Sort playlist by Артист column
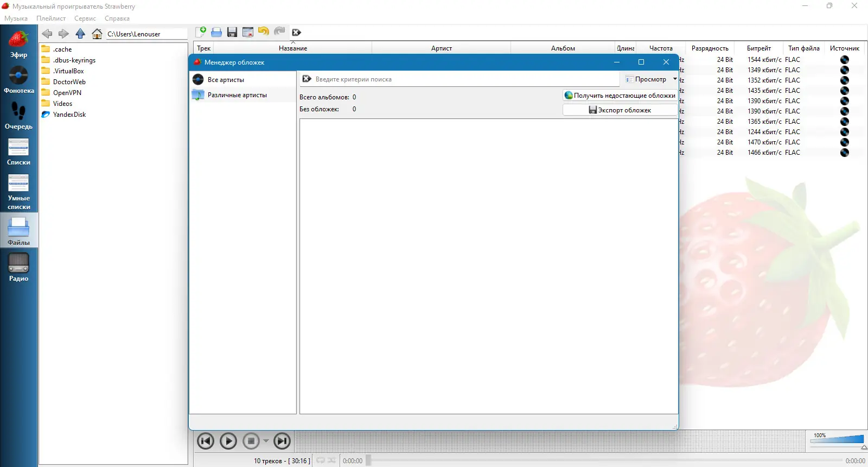 point(442,48)
